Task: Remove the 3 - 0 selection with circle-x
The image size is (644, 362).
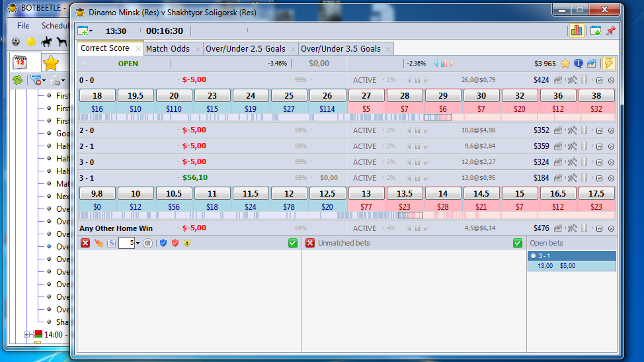Action: 611,162
